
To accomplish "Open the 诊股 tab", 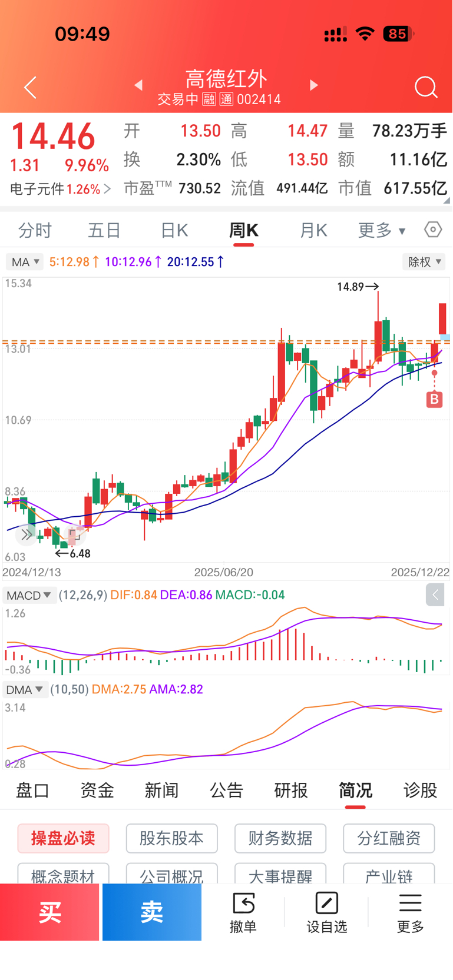I will click(420, 790).
